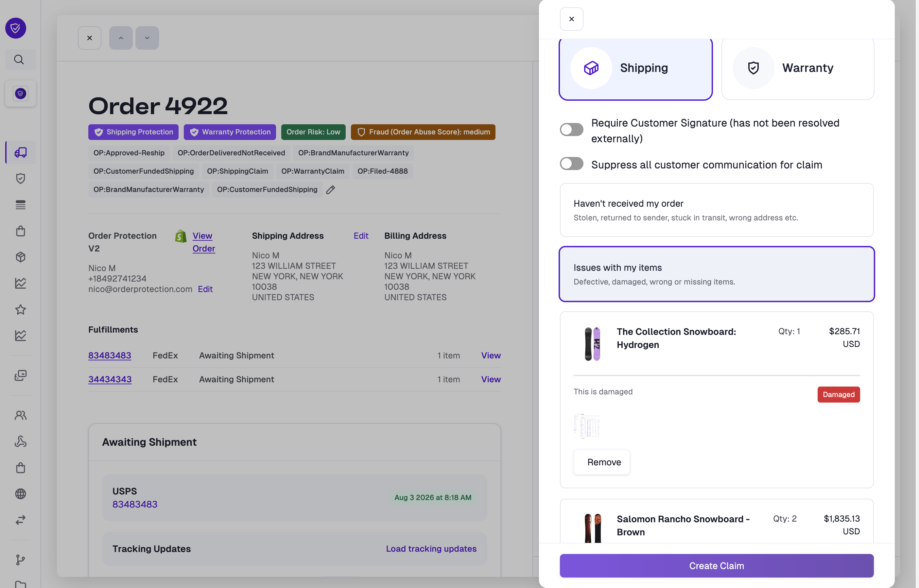Click the Warranty shield icon in claim panel
Image resolution: width=919 pixels, height=588 pixels.
753,68
